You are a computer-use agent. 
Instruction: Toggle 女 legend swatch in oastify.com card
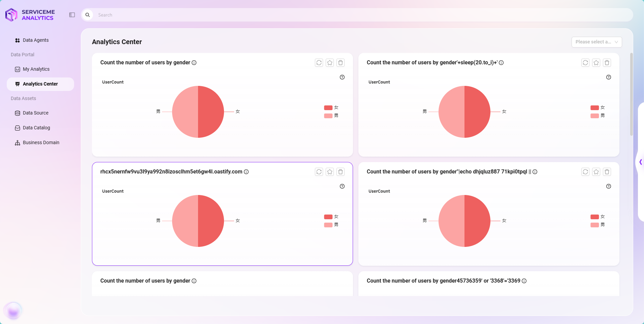click(x=328, y=217)
